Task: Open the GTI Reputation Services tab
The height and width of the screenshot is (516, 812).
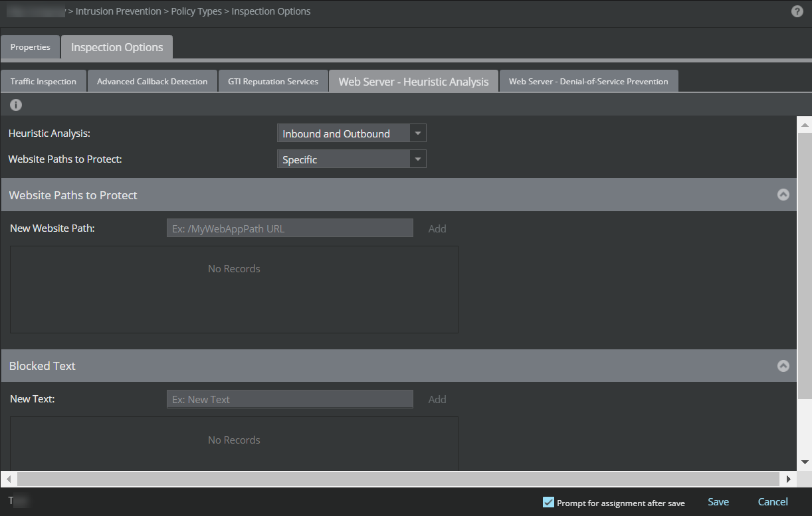Action: 274,81
